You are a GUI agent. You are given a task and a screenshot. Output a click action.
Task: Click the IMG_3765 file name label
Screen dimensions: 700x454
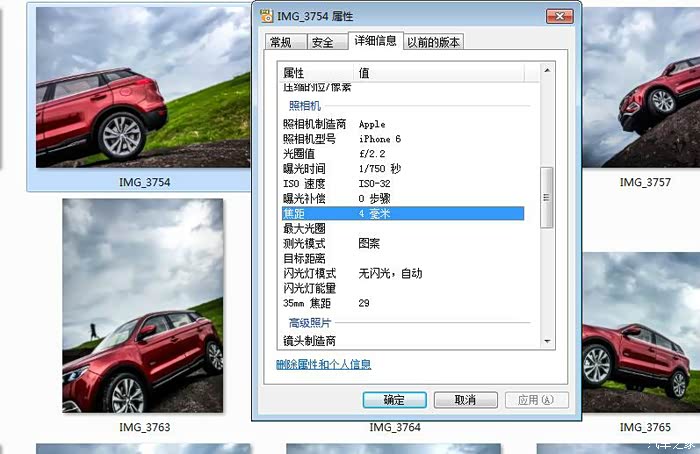point(645,427)
